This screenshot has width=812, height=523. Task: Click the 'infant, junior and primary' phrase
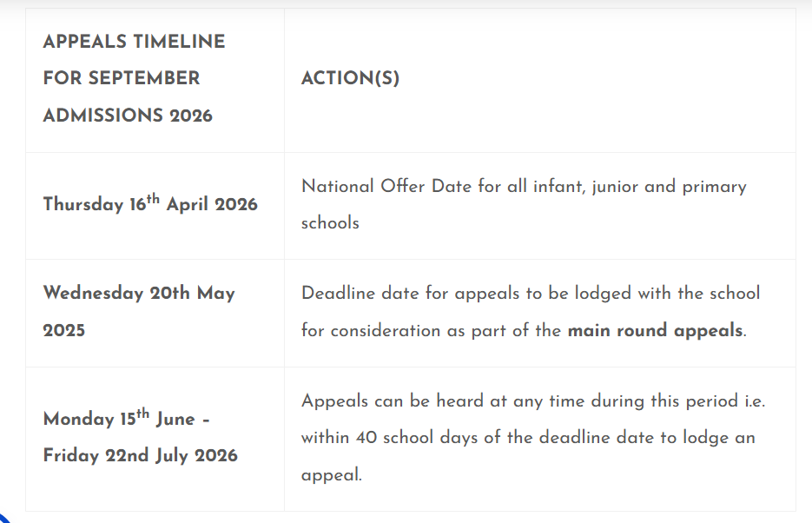click(x=640, y=187)
